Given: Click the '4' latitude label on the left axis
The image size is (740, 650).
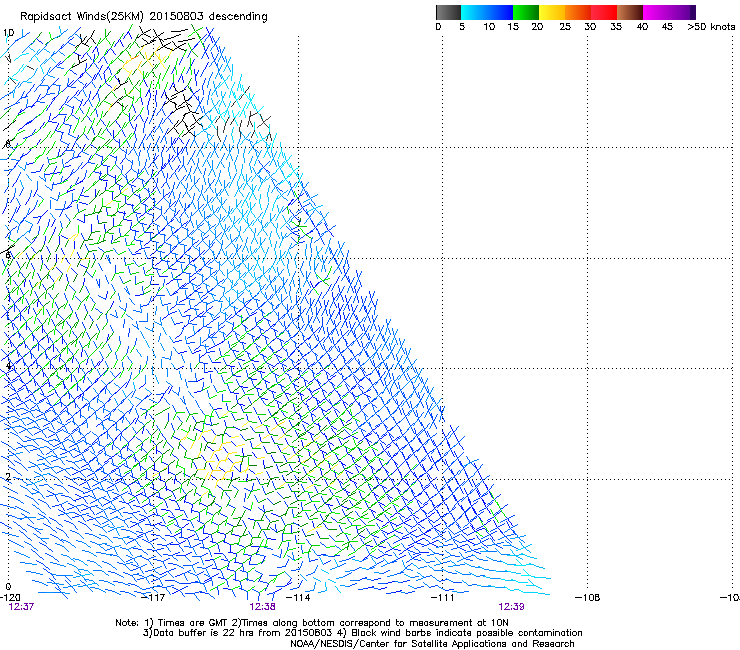Looking at the screenshot, I should click(x=8, y=366).
